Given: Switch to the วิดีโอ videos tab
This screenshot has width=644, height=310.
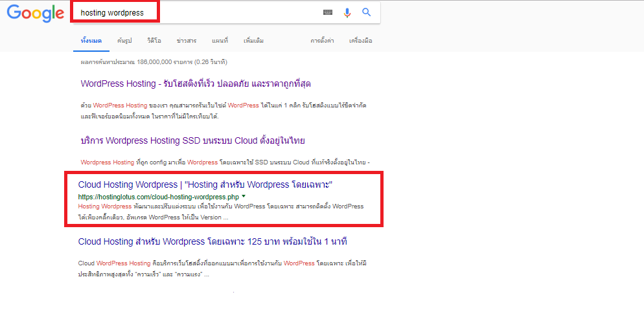Looking at the screenshot, I should coord(154,41).
